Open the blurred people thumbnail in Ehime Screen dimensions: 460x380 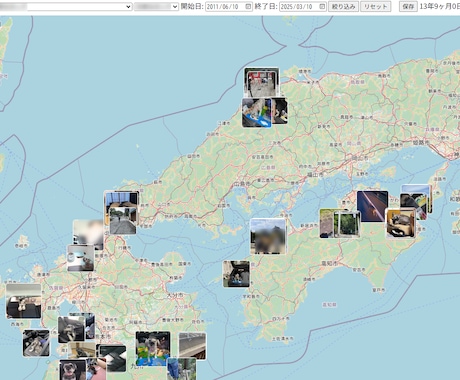(x=268, y=236)
